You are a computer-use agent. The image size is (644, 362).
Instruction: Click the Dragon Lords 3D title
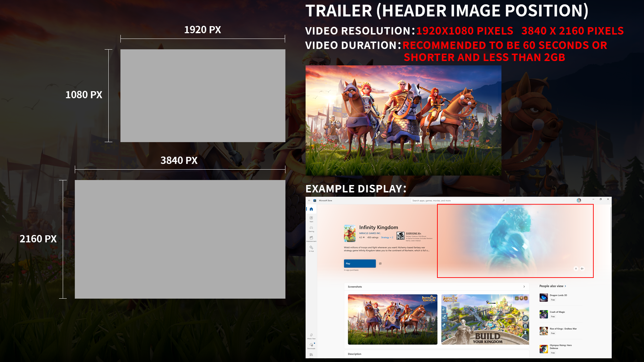558,295
